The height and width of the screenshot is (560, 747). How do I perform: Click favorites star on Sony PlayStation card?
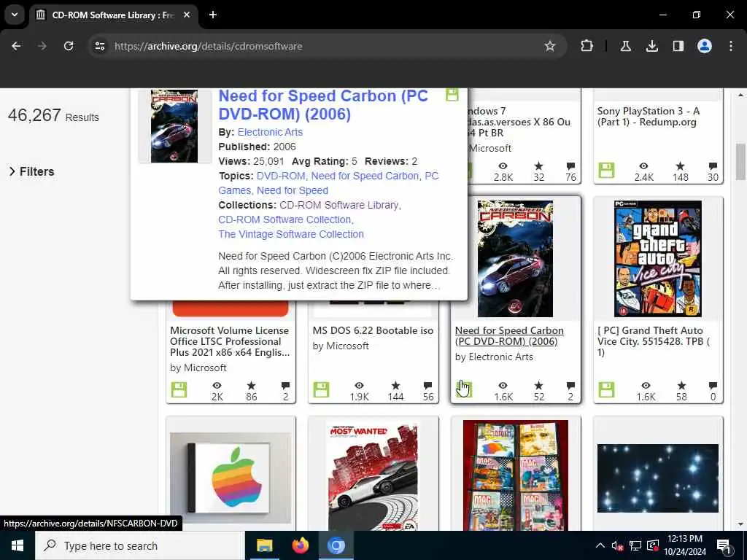[x=681, y=166]
